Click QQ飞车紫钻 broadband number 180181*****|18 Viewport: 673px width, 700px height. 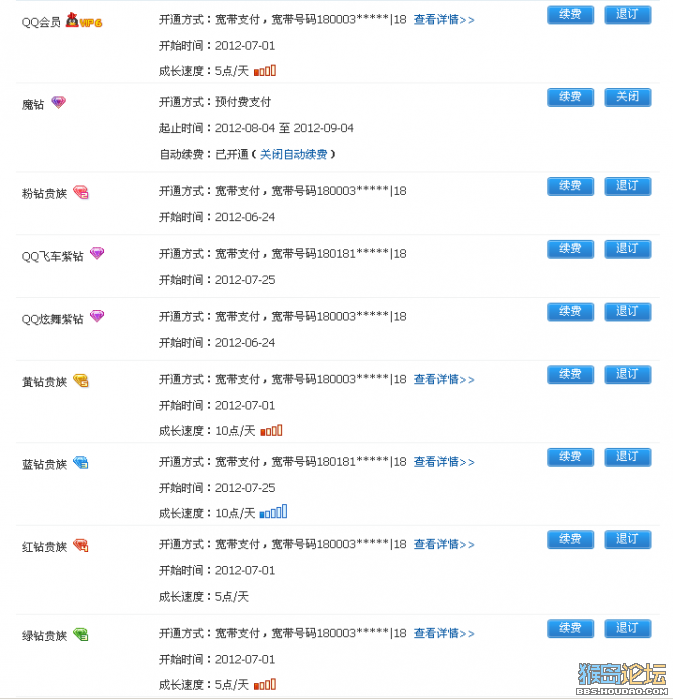(x=362, y=254)
